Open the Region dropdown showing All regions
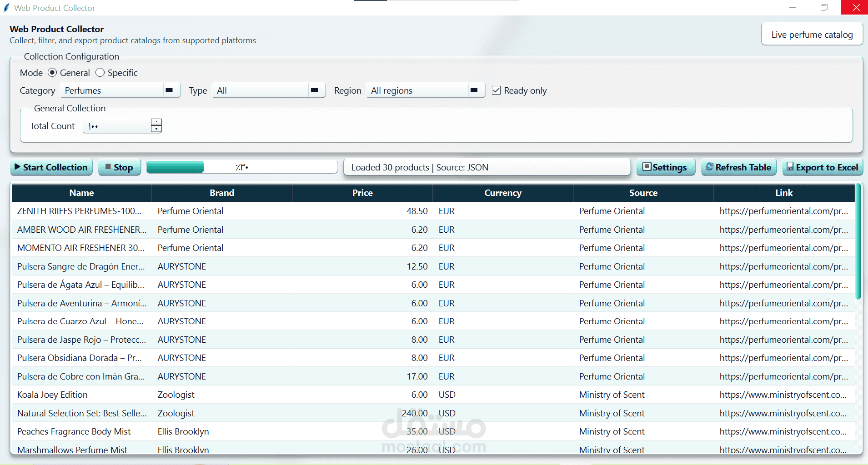Screen dimensions: 868x465 point(426,90)
